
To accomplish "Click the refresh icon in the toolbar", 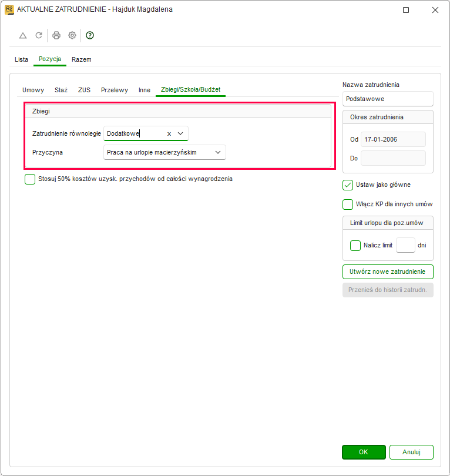I will point(39,35).
